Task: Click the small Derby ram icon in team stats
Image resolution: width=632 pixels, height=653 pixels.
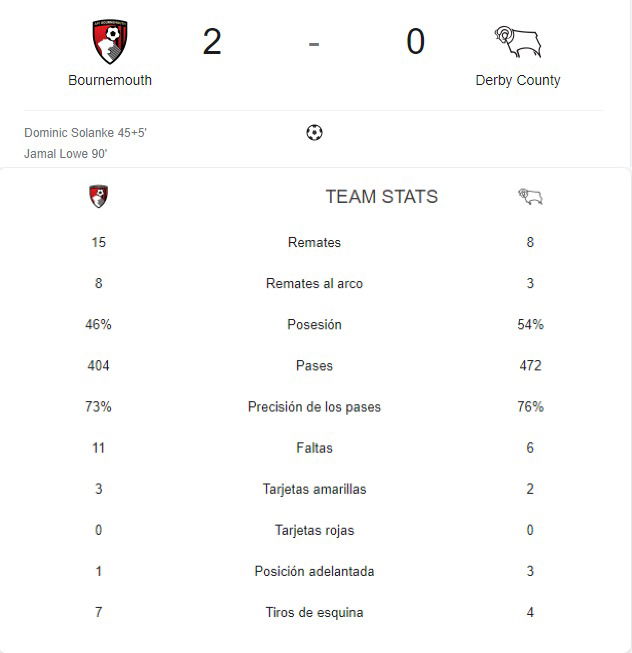Action: [530, 197]
